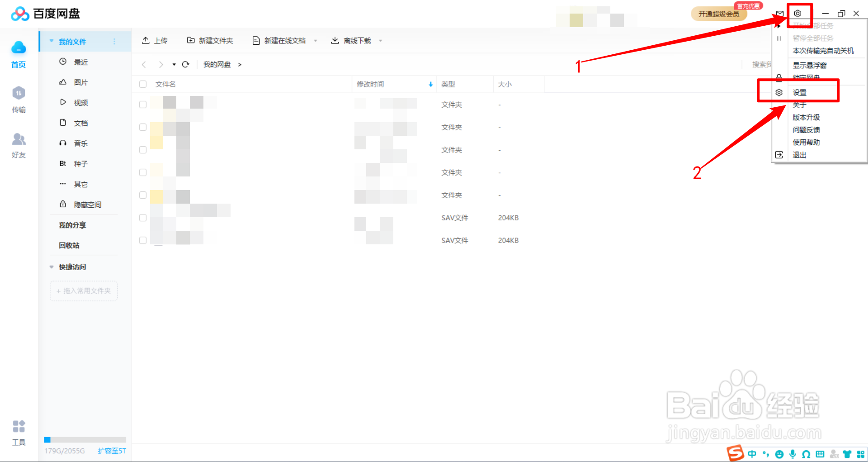Open the emoji picker on Sogou toolbar
The image size is (868, 462).
779,454
